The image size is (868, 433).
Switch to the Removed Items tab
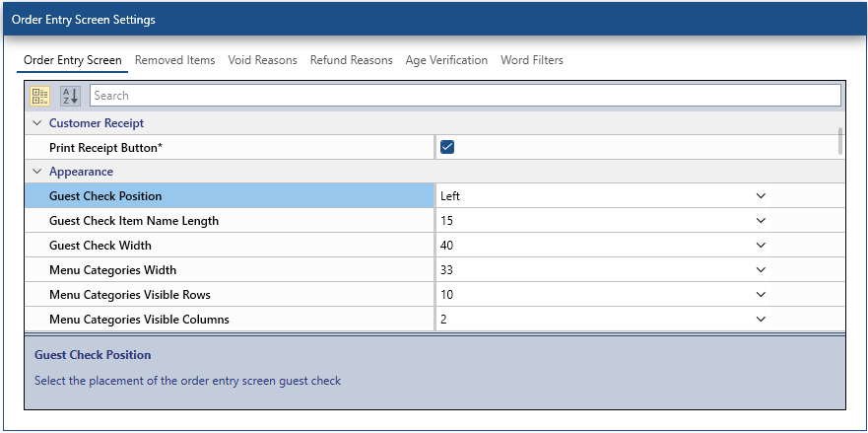tap(174, 60)
